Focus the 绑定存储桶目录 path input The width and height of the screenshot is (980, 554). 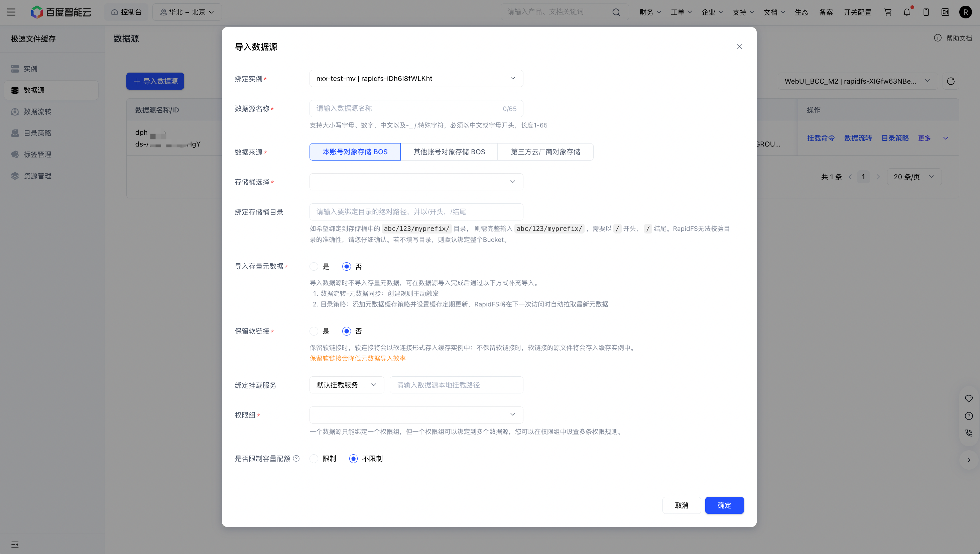[416, 212]
